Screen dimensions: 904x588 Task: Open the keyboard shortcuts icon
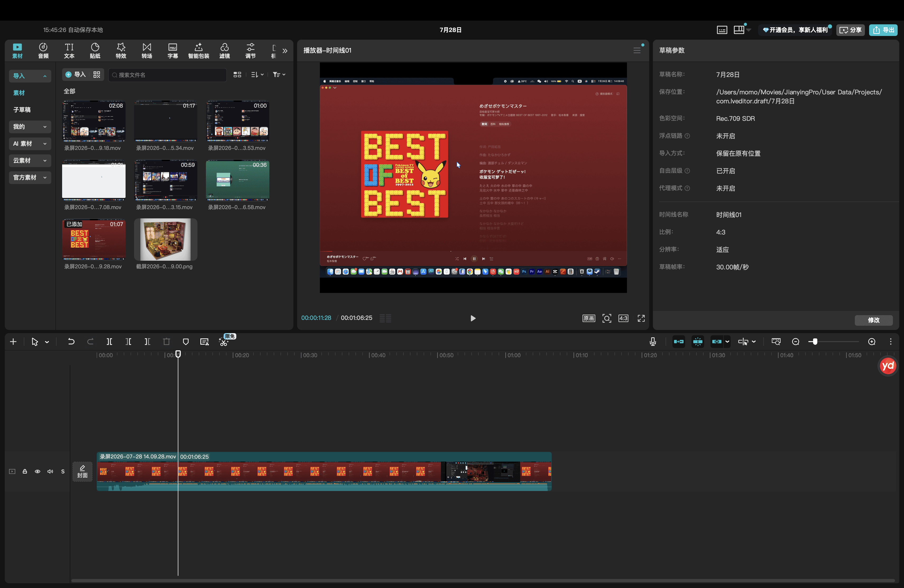click(x=722, y=30)
